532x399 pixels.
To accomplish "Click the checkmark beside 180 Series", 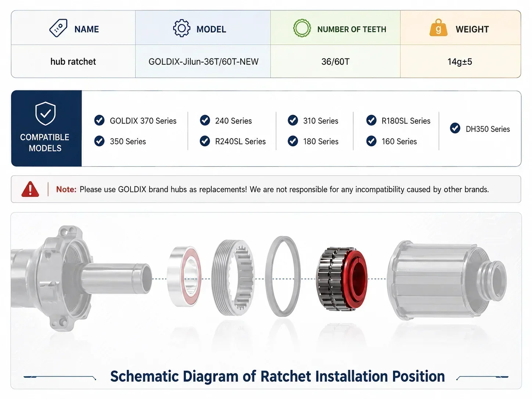I will point(293,141).
